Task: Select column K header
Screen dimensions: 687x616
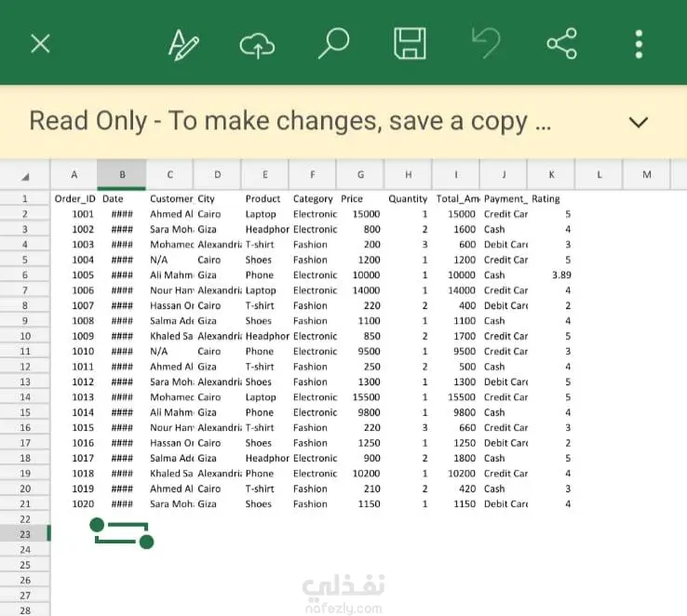Action: (551, 175)
